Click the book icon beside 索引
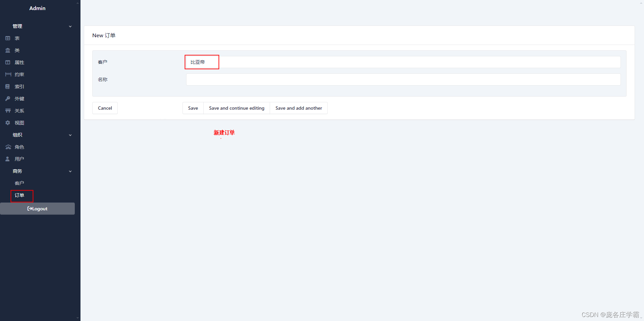 [x=7, y=87]
